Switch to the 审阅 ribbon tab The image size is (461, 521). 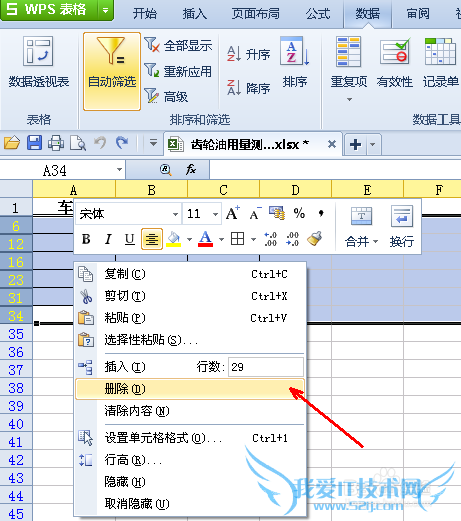pyautogui.click(x=418, y=13)
